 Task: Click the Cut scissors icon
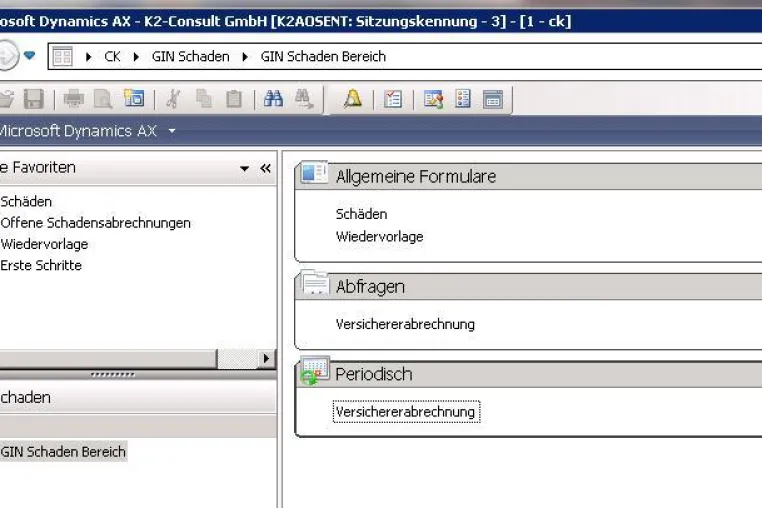tap(173, 99)
